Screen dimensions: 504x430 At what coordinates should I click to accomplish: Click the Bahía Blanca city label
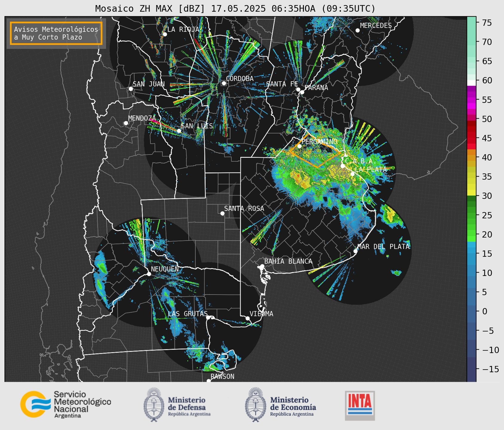click(288, 262)
